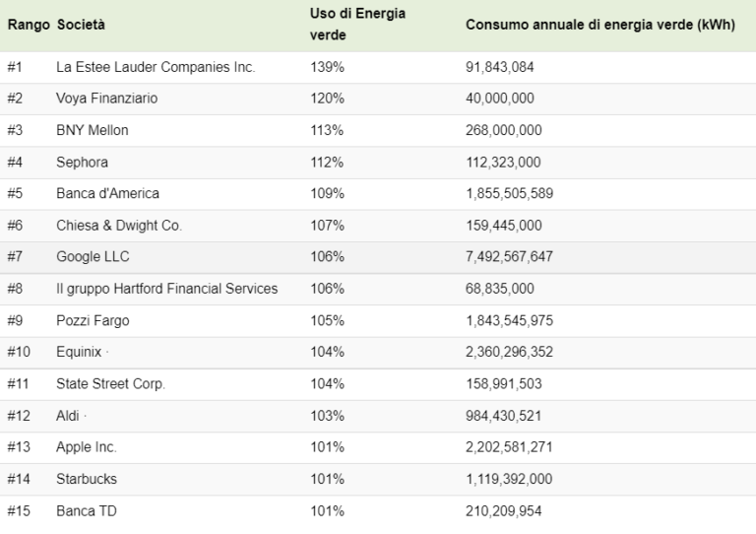Click the 268,000,000 consumption value
Screen dimensions: 756x534
[503, 130]
